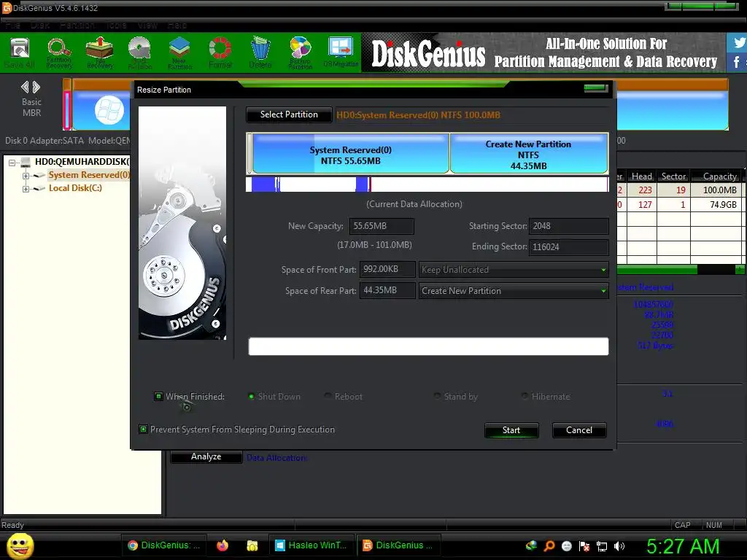Select the Hibernate radio option
The height and width of the screenshot is (560, 747).
(x=525, y=396)
